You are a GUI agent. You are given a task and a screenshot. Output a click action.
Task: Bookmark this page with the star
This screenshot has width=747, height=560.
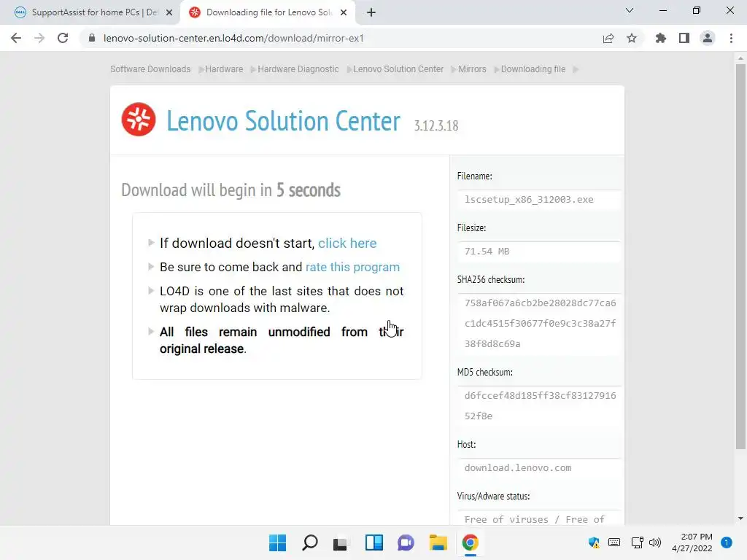click(632, 38)
